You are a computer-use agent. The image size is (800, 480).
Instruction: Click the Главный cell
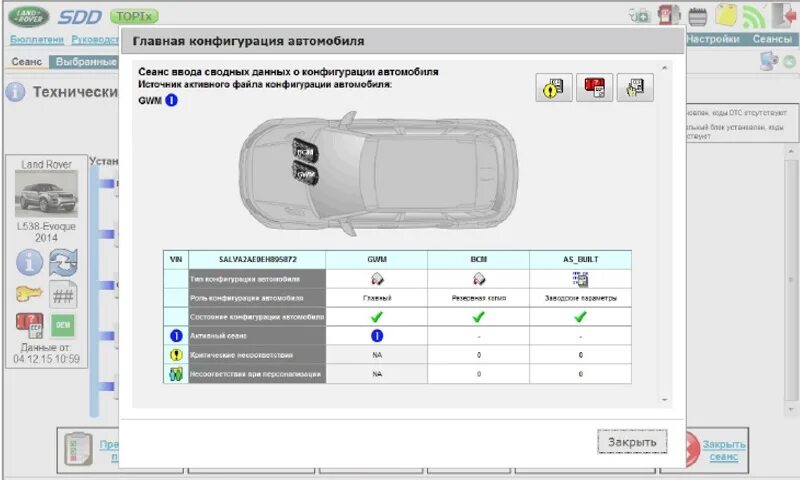[x=377, y=298]
